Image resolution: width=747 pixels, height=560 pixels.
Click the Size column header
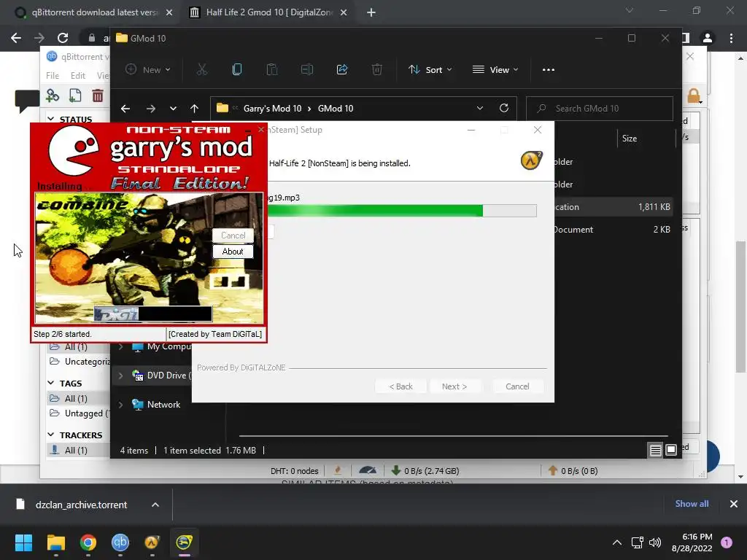tap(629, 139)
